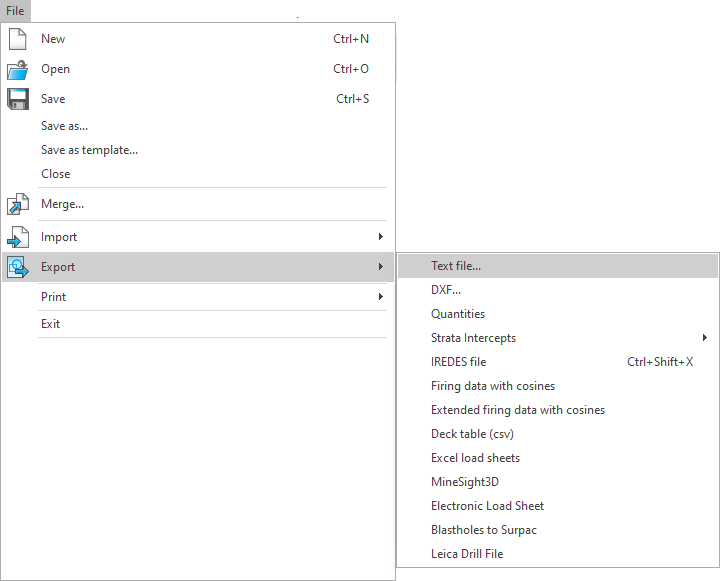Export as Text file...

pos(557,266)
